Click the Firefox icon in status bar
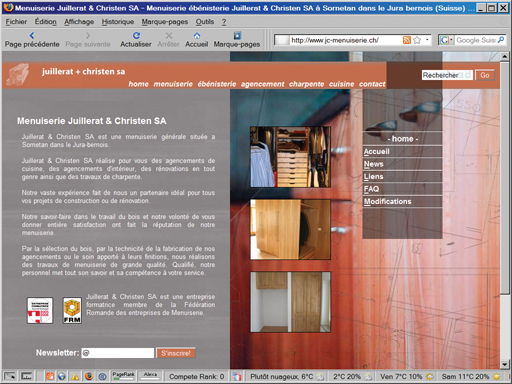512x384 pixels. click(89, 377)
